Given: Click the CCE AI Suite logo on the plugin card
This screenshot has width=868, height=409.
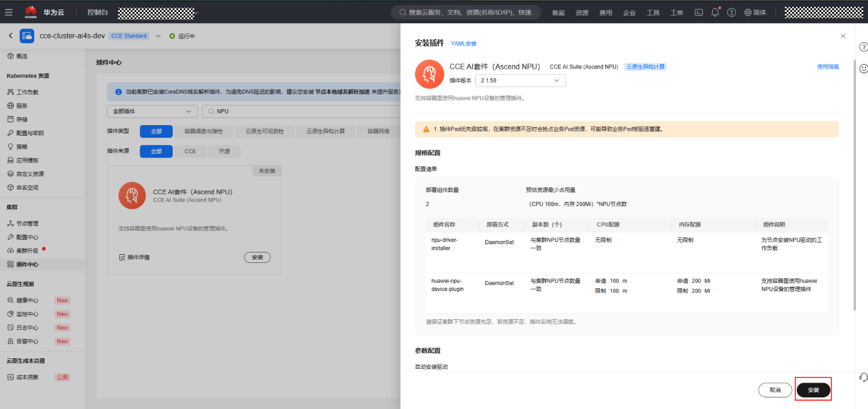Looking at the screenshot, I should (132, 196).
